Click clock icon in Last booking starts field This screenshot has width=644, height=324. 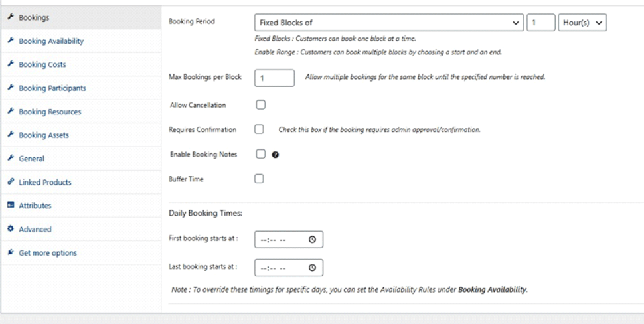pyautogui.click(x=312, y=268)
